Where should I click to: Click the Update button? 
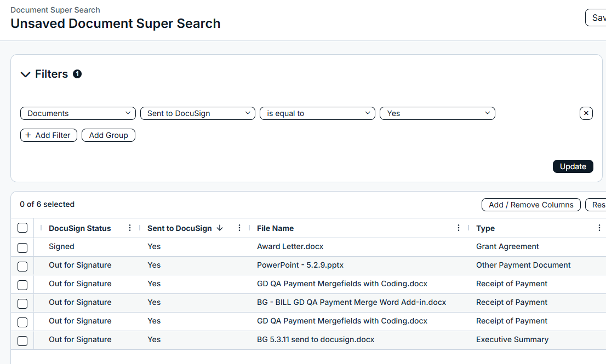(x=573, y=166)
